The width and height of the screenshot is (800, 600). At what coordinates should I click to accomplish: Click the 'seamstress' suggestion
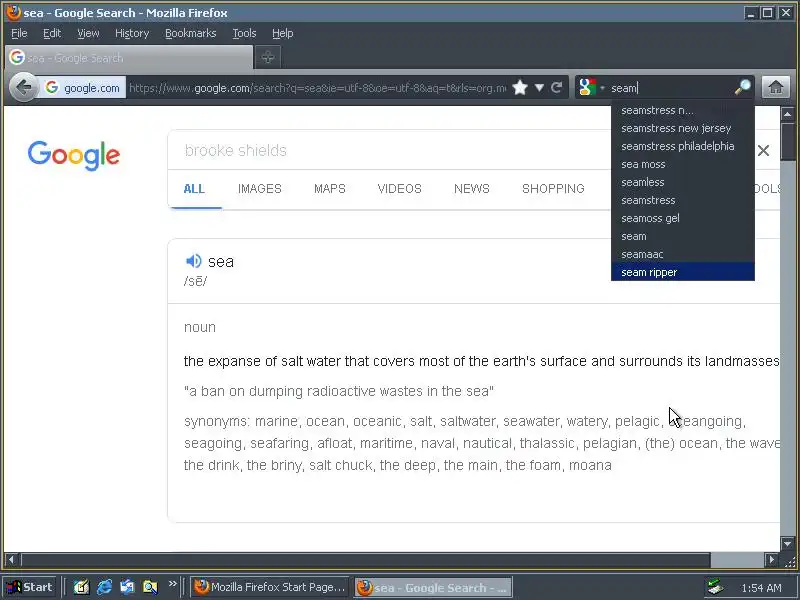pyautogui.click(x=683, y=200)
